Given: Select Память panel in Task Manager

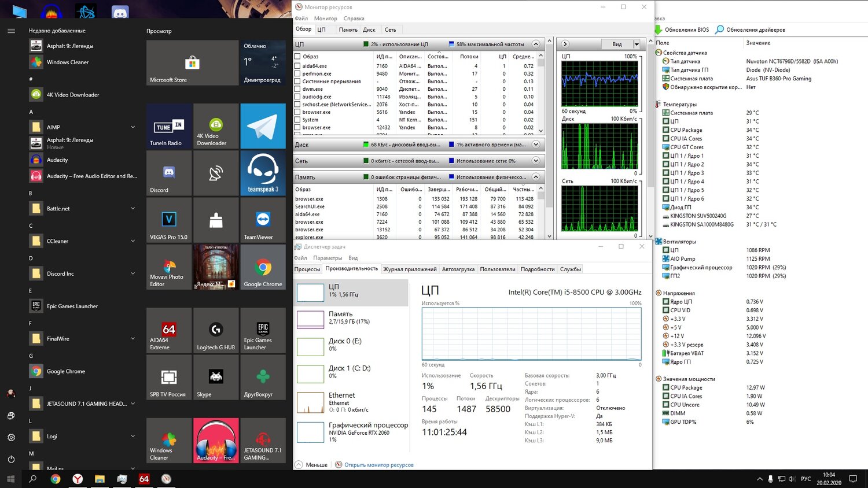Looking at the screenshot, I should (x=352, y=319).
